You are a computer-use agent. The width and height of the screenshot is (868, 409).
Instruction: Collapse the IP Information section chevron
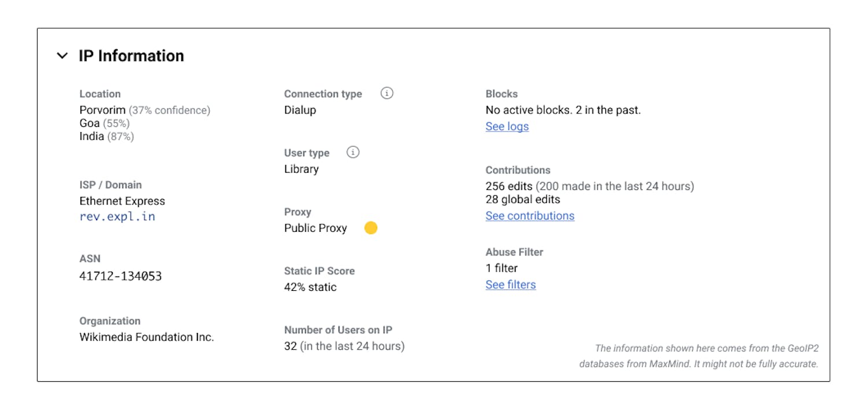click(62, 56)
